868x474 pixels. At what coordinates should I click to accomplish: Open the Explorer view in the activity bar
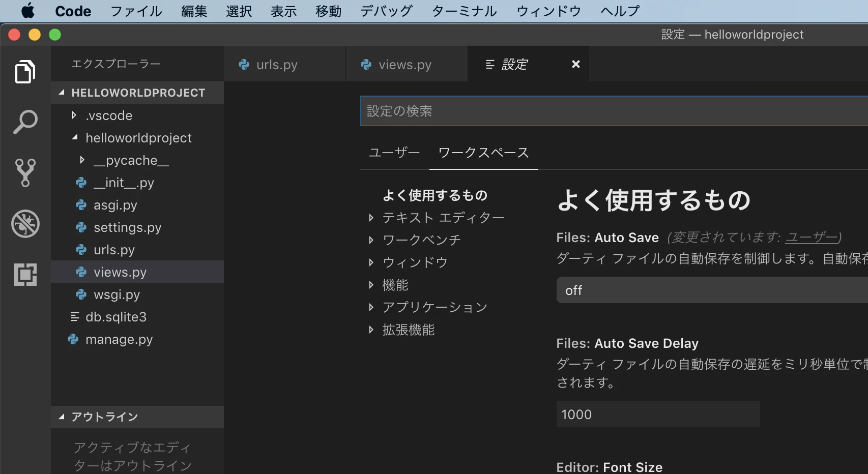(x=25, y=71)
